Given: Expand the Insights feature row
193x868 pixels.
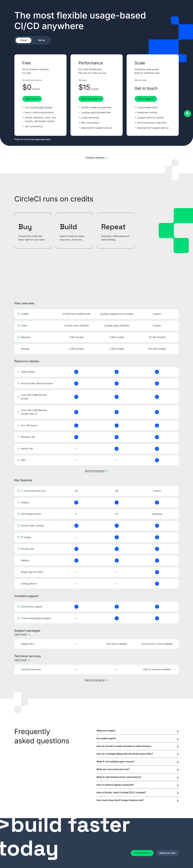Looking at the screenshot, I should point(19,502).
